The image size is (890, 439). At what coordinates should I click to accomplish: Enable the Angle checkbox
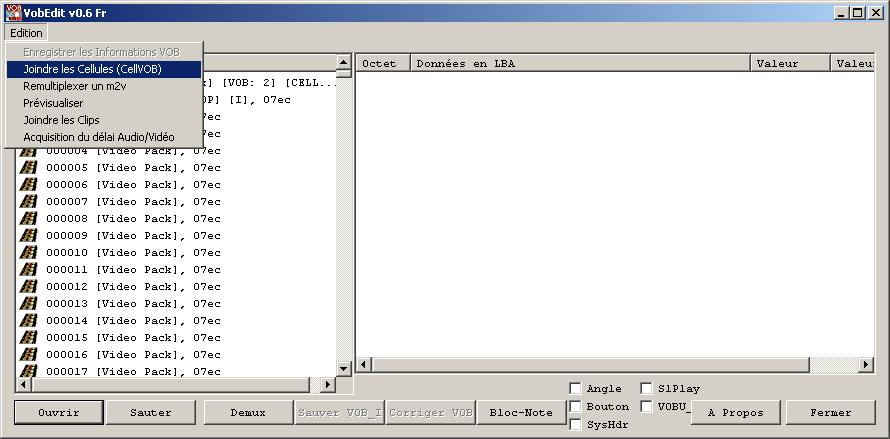click(x=575, y=389)
